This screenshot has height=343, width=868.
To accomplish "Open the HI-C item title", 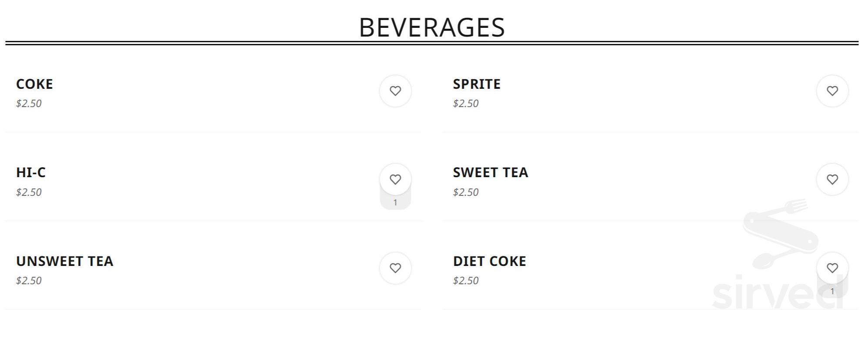I will [31, 172].
